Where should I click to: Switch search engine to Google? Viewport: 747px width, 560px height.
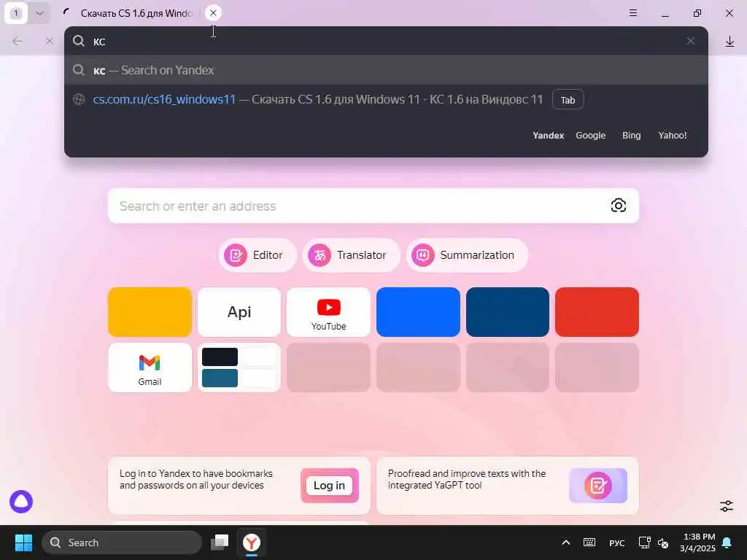[590, 135]
